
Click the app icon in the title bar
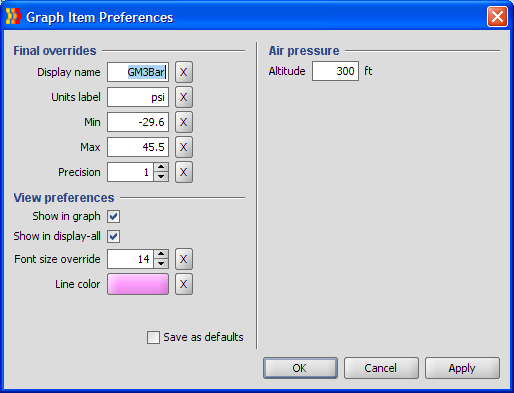[x=14, y=17]
